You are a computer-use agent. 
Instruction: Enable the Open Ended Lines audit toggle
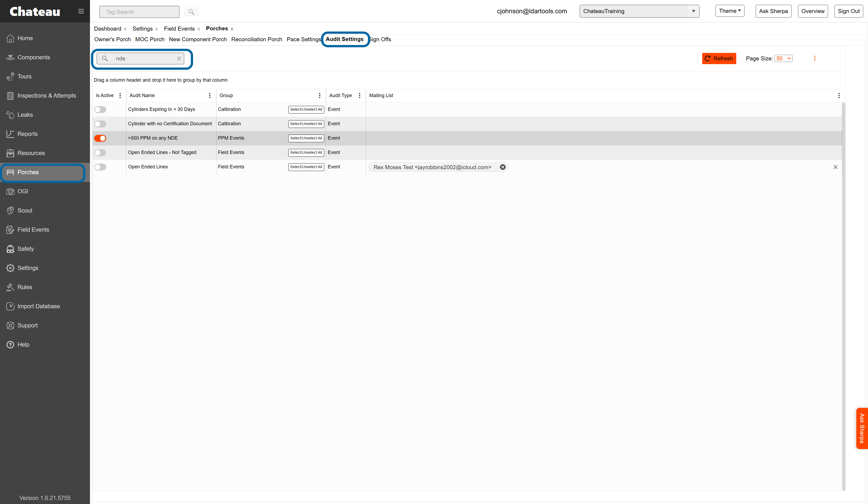click(x=100, y=167)
